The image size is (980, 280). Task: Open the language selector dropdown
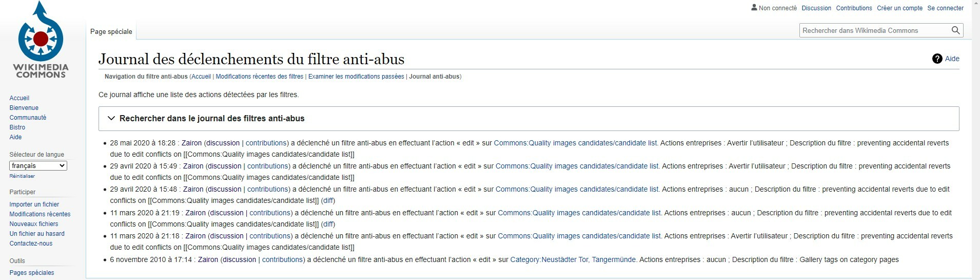coord(38,166)
